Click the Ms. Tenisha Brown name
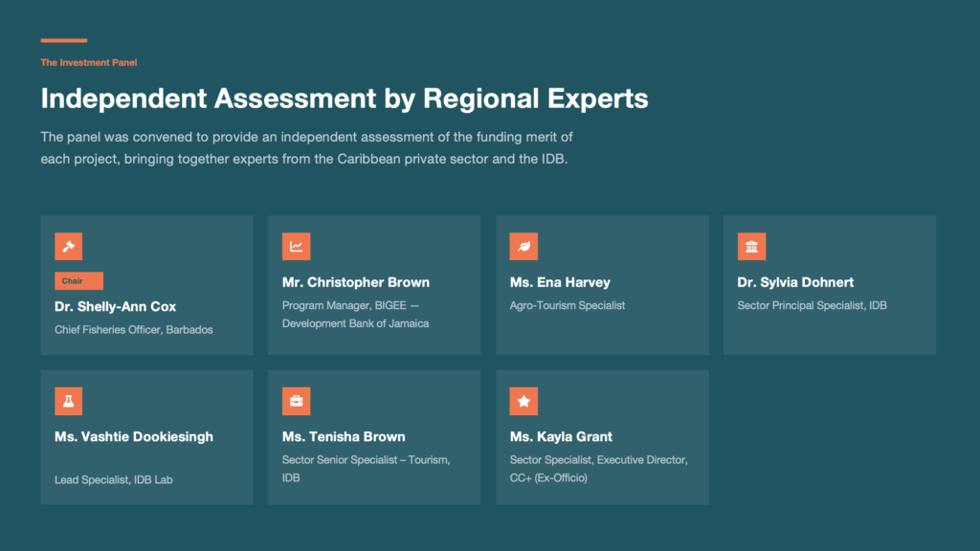 pyautogui.click(x=344, y=437)
